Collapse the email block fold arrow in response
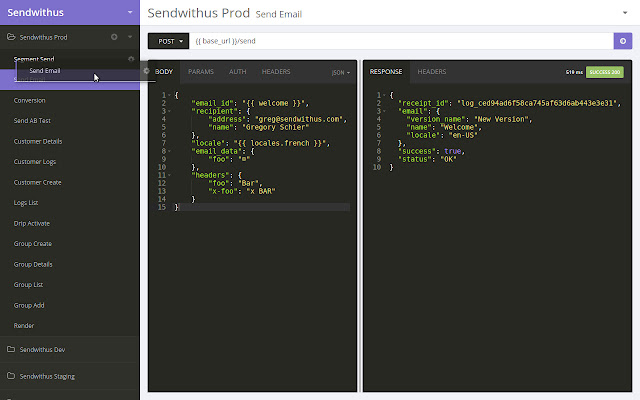 tap(384, 110)
